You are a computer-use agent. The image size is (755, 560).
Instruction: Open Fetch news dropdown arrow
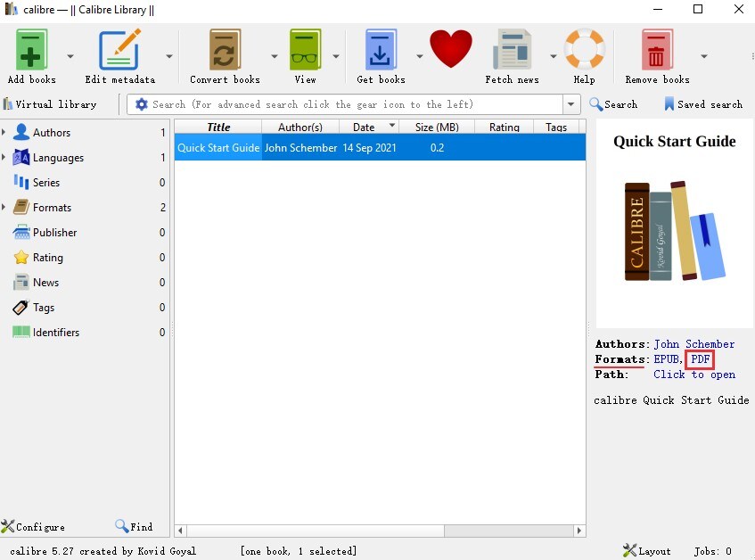click(x=554, y=56)
